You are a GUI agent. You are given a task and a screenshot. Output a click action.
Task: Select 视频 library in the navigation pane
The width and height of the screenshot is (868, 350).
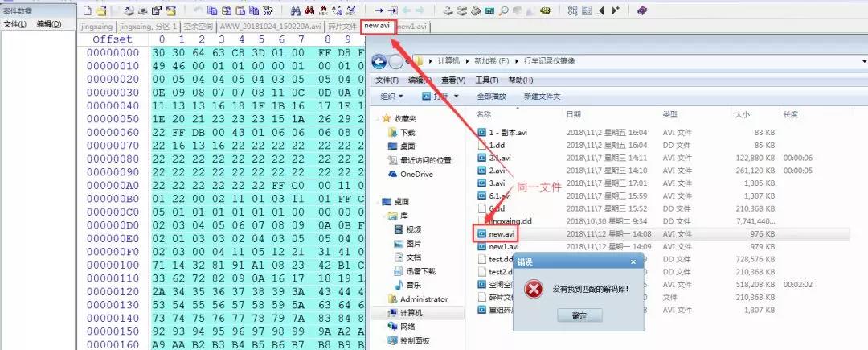[x=414, y=230]
